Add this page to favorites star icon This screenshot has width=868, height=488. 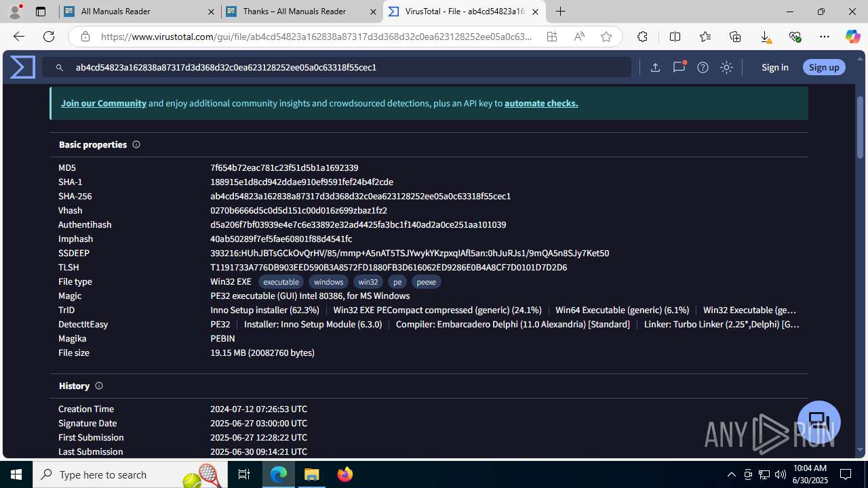click(x=606, y=37)
